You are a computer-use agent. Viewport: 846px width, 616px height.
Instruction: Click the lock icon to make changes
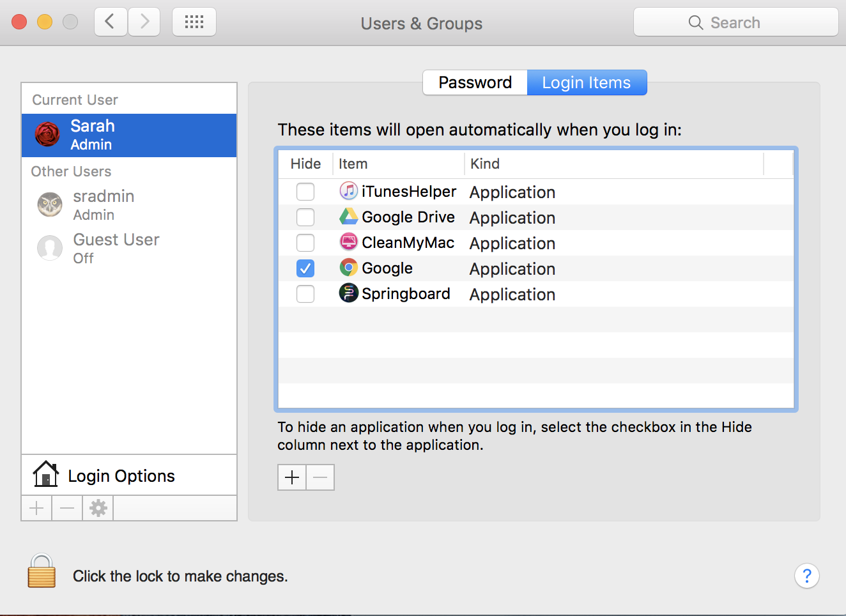(42, 571)
